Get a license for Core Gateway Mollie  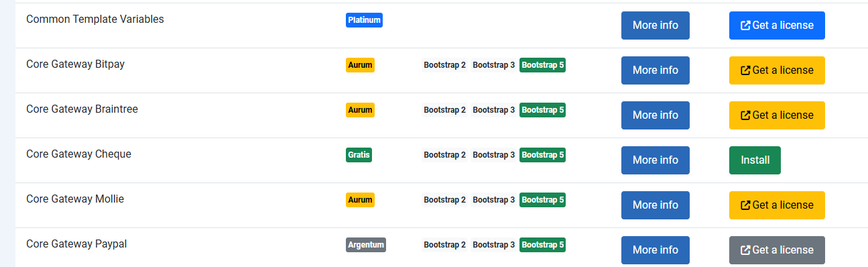777,205
